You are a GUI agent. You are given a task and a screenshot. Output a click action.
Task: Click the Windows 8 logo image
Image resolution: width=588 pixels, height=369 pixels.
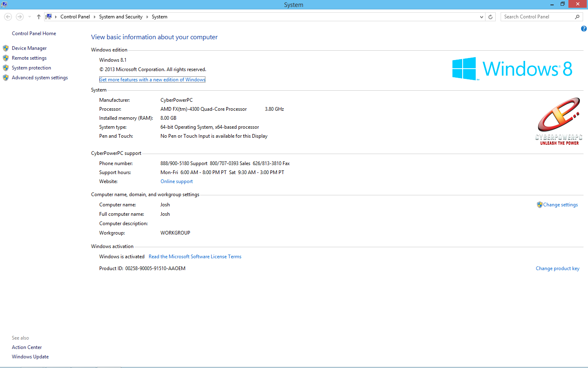click(512, 69)
